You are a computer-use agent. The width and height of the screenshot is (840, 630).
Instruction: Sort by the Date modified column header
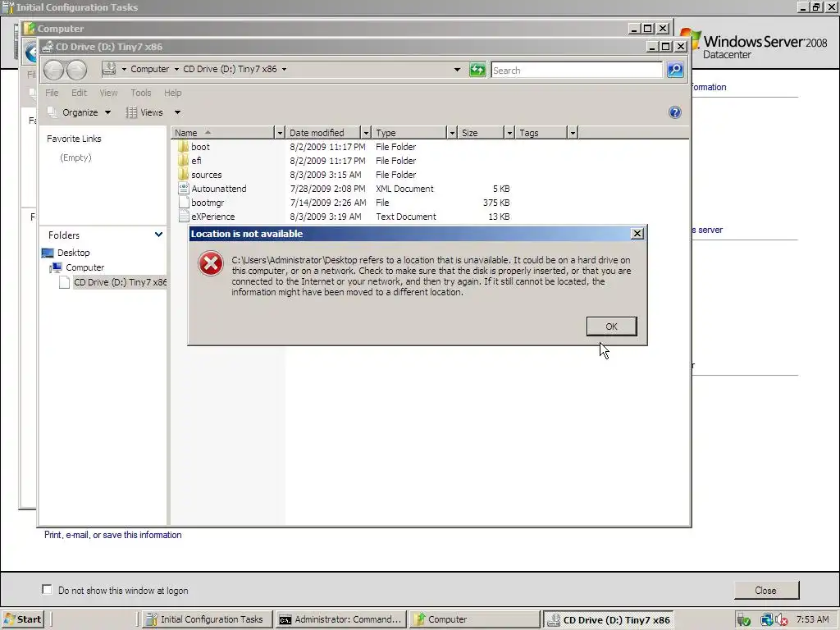point(323,132)
